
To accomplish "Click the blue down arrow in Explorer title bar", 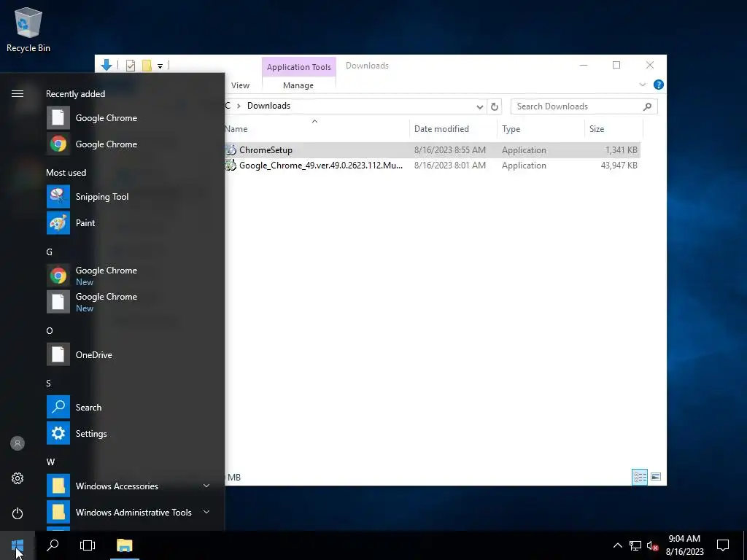I will tap(107, 65).
